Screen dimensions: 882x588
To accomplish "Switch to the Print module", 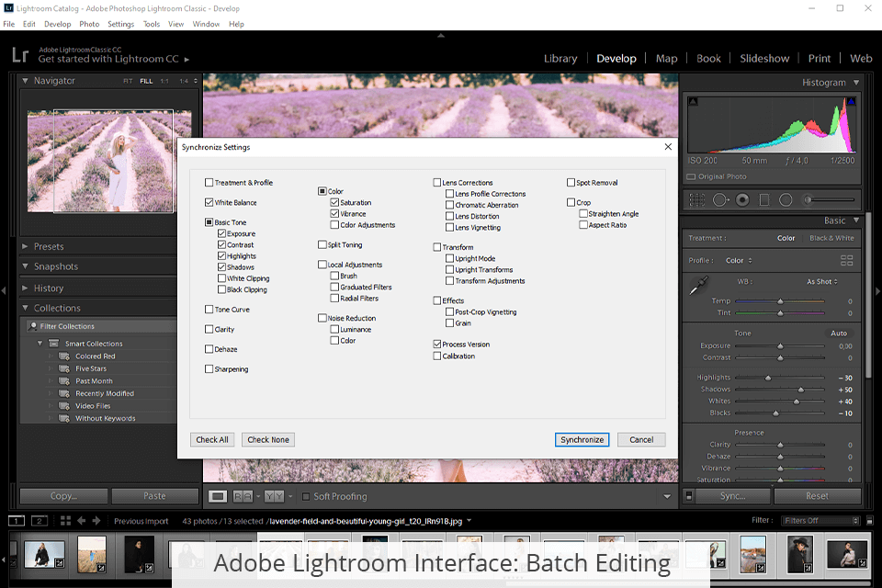I will point(819,59).
